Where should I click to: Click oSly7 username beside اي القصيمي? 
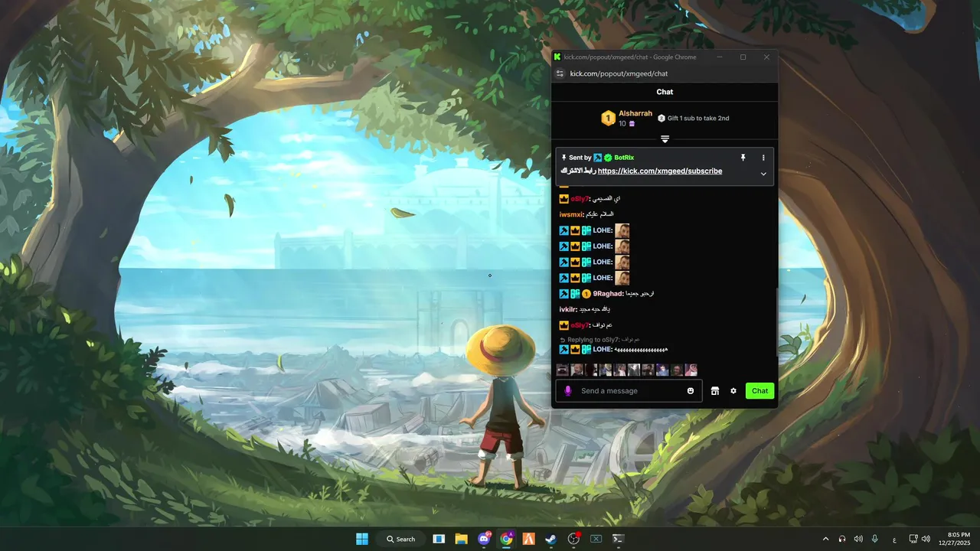[580, 199]
